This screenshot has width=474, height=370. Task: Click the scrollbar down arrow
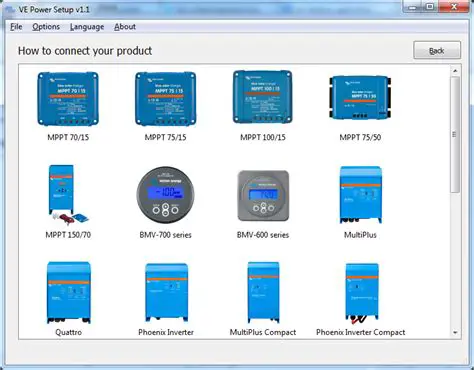455,332
